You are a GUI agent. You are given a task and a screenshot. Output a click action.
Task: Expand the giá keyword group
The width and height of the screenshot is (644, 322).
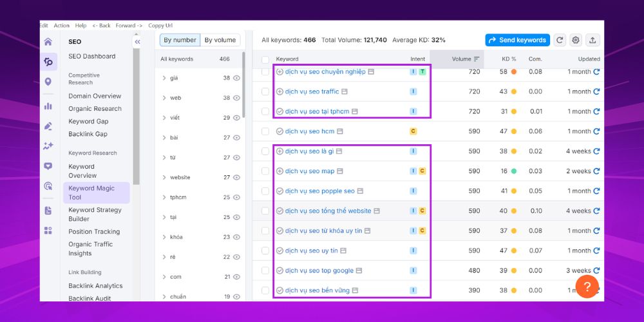coord(164,78)
